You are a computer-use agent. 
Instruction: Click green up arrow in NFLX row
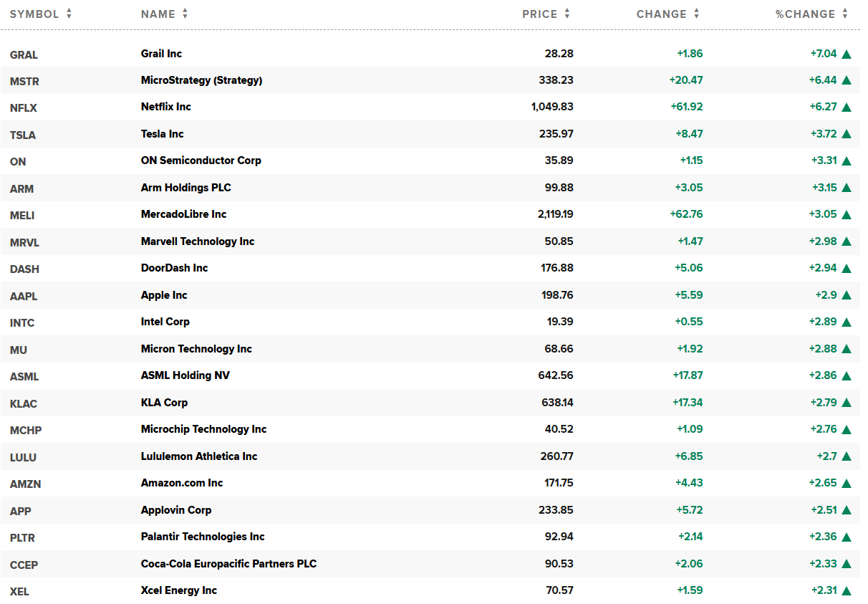tap(847, 107)
